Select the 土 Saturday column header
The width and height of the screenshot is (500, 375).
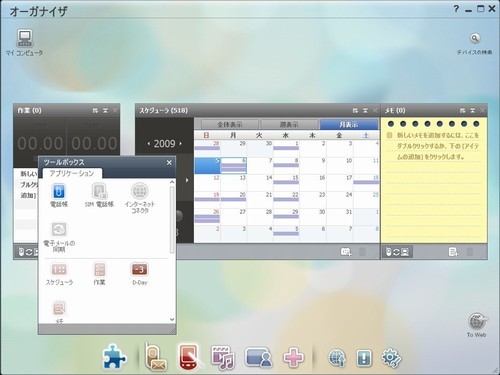coord(366,135)
